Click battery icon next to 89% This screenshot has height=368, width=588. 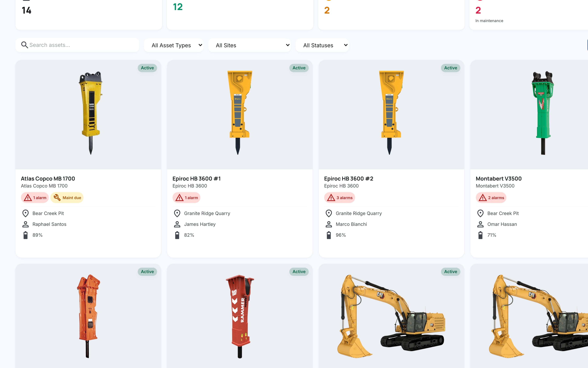[25, 235]
